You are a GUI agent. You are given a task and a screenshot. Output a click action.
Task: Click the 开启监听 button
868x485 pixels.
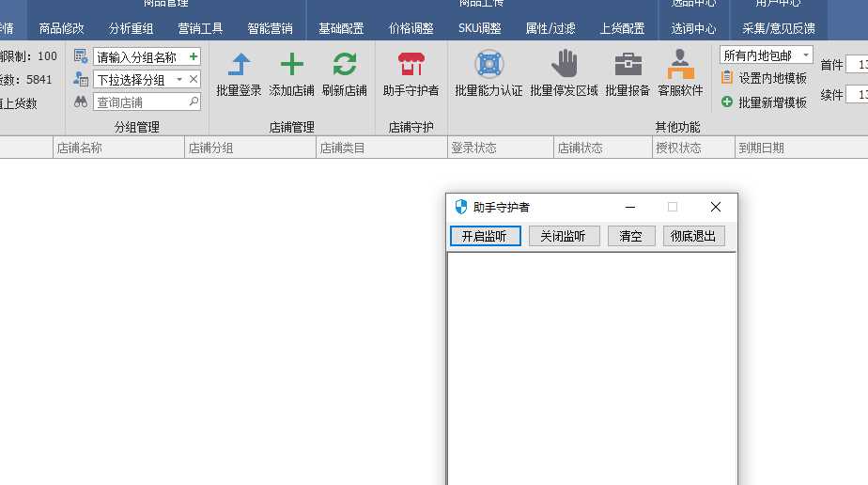[x=485, y=236]
